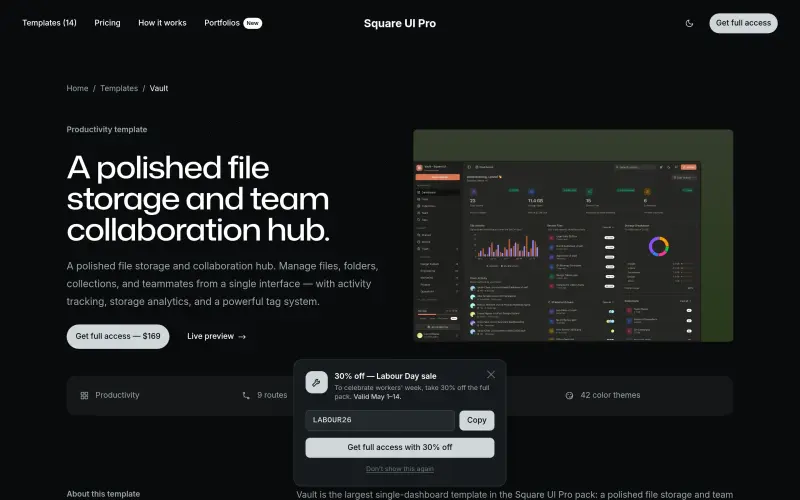Go to Templates breadcrumb

click(119, 88)
